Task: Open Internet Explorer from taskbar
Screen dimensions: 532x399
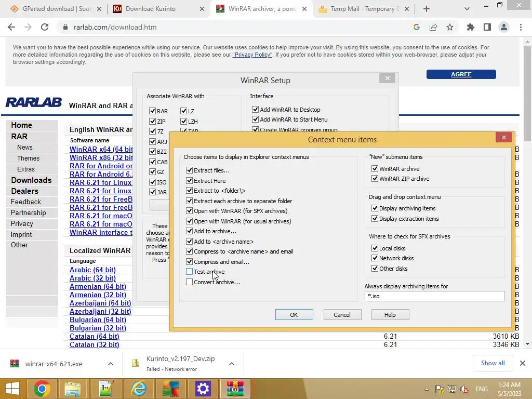Action: coord(139,389)
